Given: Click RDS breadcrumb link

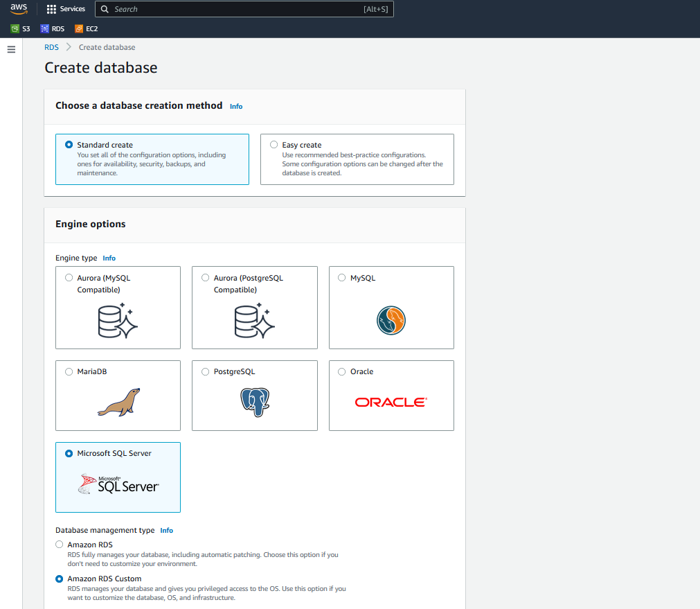Looking at the screenshot, I should click(x=51, y=47).
